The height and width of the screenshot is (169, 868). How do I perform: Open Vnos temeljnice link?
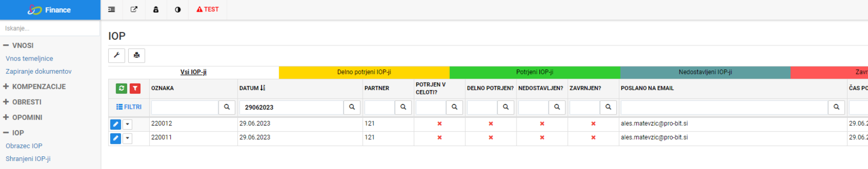click(x=29, y=58)
